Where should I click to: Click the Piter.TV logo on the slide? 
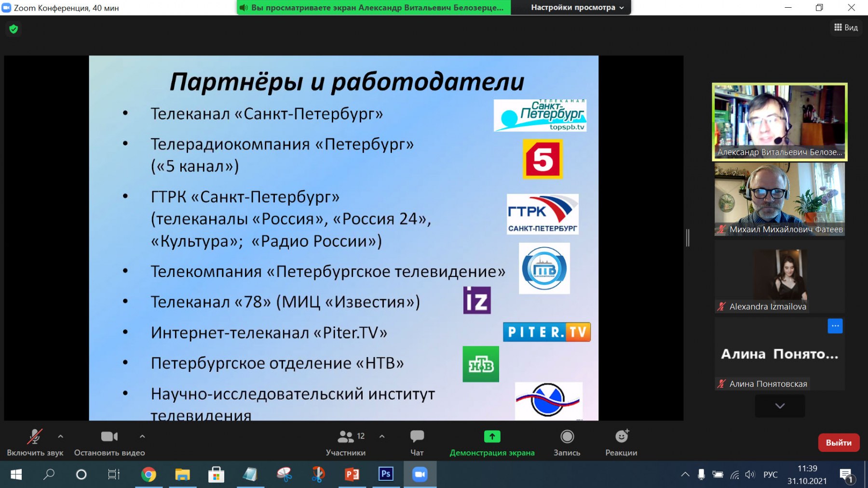click(x=547, y=332)
